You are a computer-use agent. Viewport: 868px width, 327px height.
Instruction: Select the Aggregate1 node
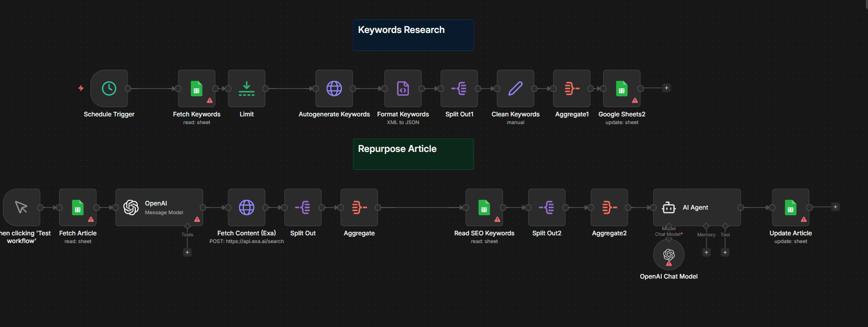[572, 89]
